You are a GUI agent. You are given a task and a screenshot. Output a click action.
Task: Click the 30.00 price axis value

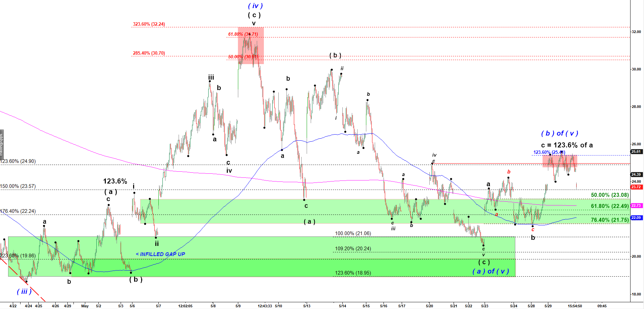point(636,69)
